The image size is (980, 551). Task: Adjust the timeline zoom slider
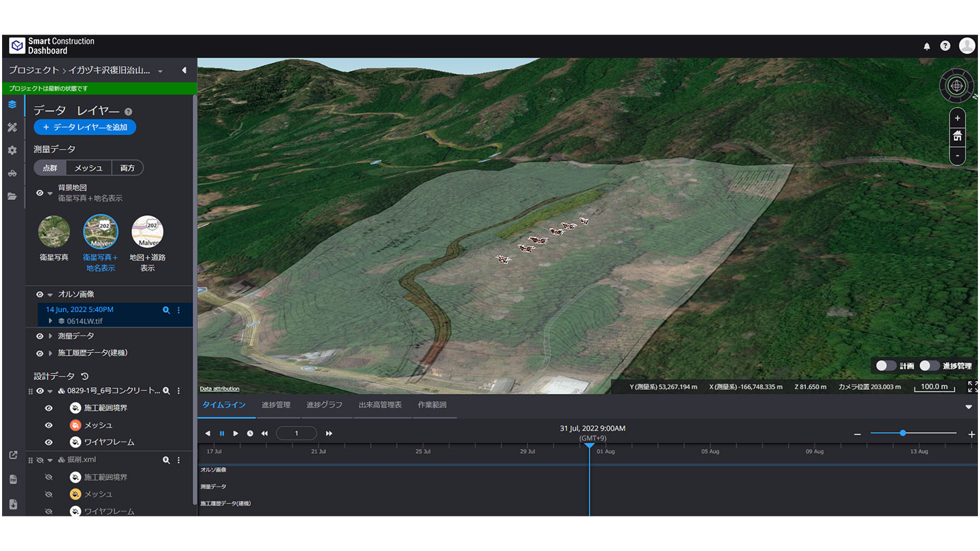click(x=902, y=433)
